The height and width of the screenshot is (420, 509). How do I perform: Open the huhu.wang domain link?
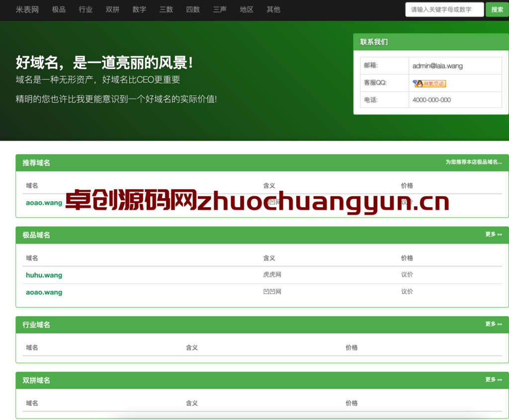(x=44, y=275)
